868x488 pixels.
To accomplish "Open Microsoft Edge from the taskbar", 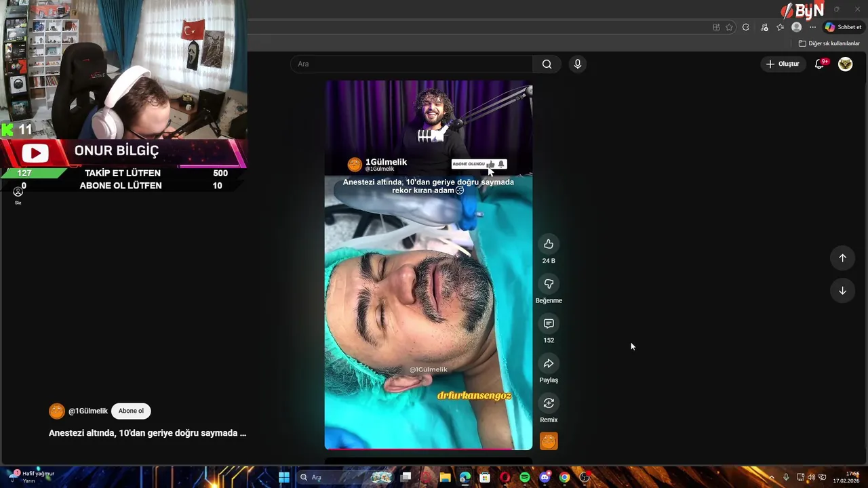I will 465,477.
